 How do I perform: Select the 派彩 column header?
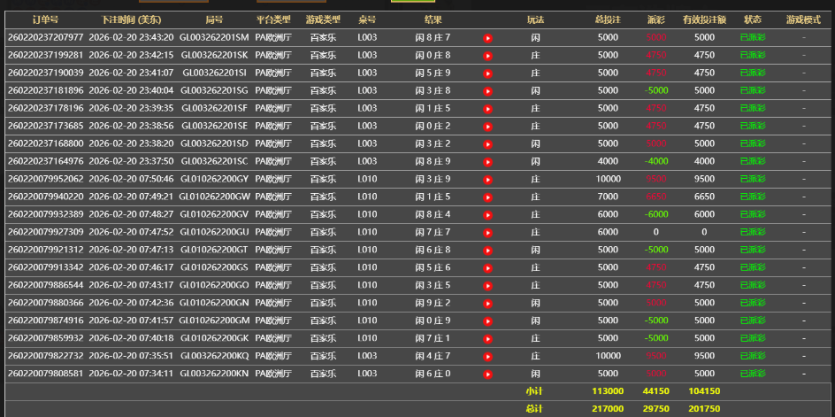pyautogui.click(x=655, y=19)
